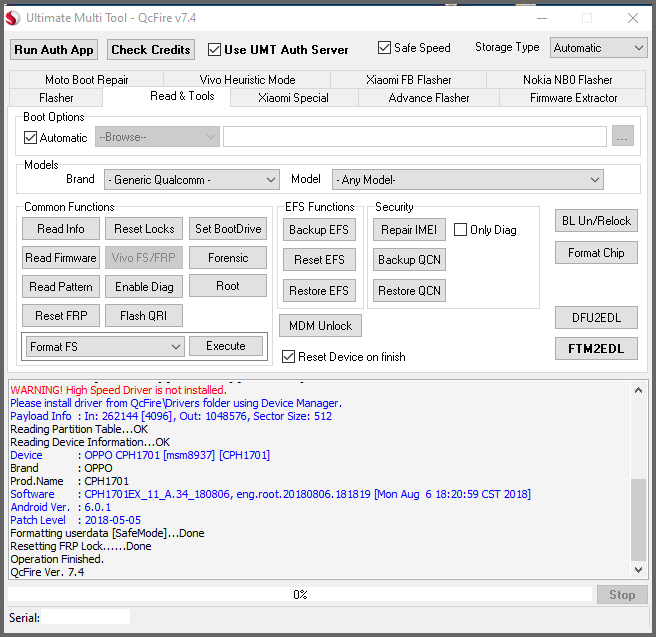Click the Run Auth App button
656x637 pixels.
[x=54, y=50]
